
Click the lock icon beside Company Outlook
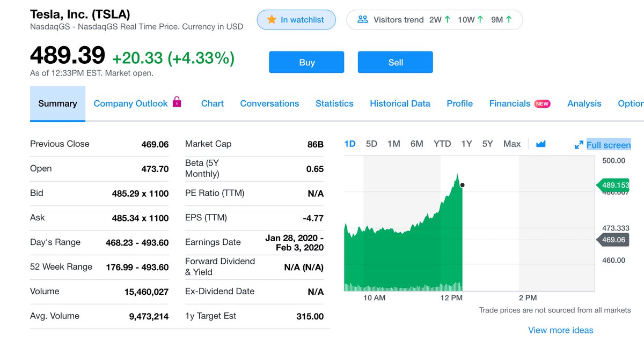(177, 102)
